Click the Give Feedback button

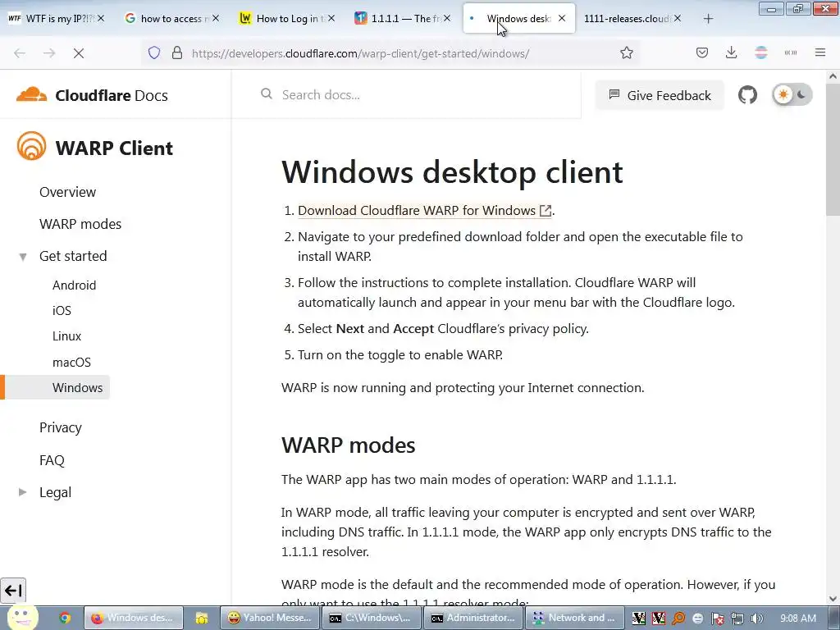[660, 95]
